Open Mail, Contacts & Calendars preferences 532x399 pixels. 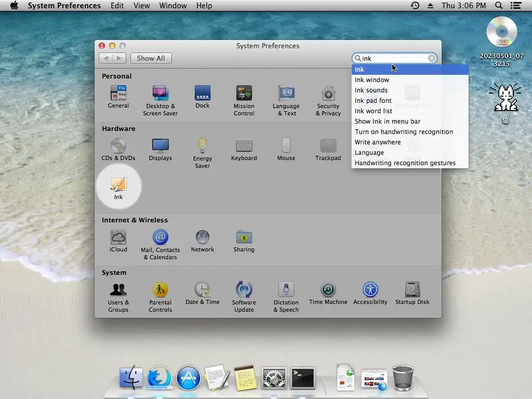[160, 245]
